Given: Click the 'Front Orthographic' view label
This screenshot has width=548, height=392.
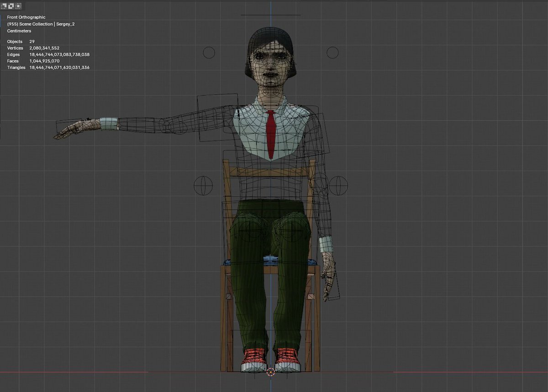Looking at the screenshot, I should point(26,17).
